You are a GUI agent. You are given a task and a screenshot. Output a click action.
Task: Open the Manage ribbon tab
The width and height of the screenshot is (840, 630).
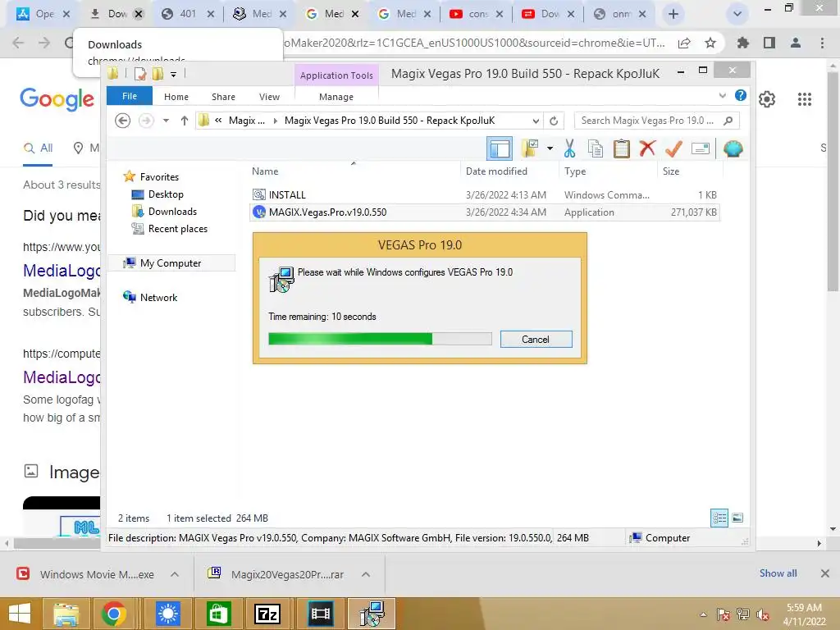point(336,97)
